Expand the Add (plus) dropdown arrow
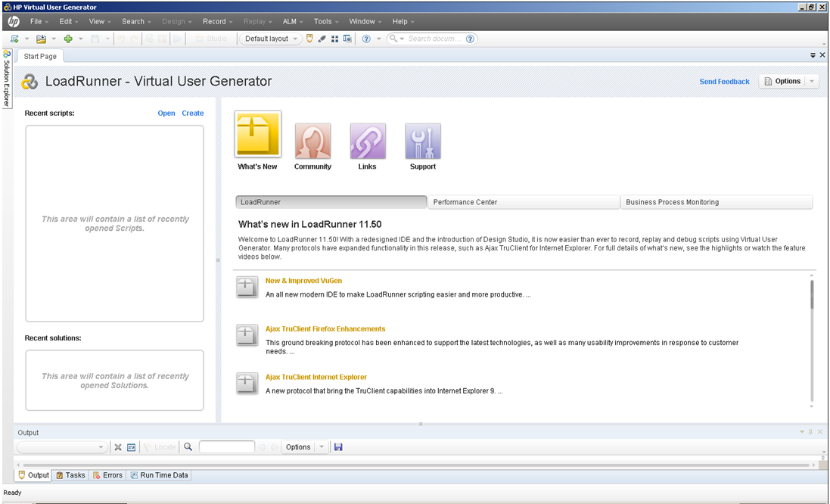Viewport: 830px width, 504px height. [x=80, y=39]
